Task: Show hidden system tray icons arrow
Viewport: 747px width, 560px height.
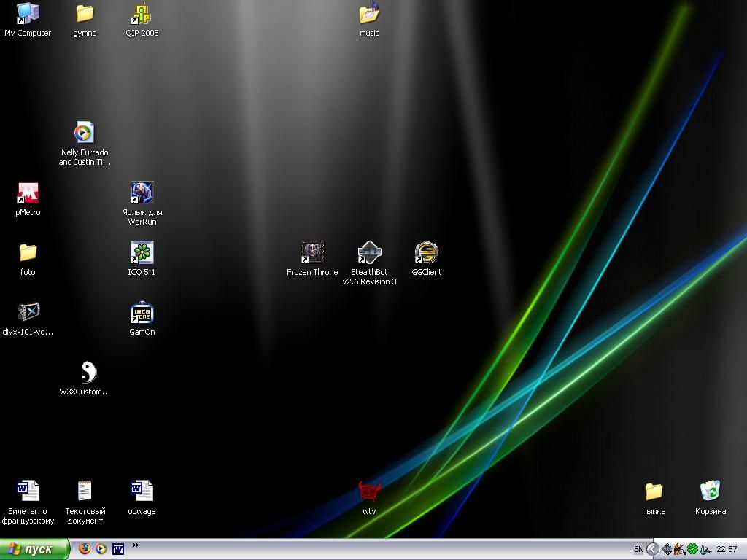Action: tap(653, 549)
